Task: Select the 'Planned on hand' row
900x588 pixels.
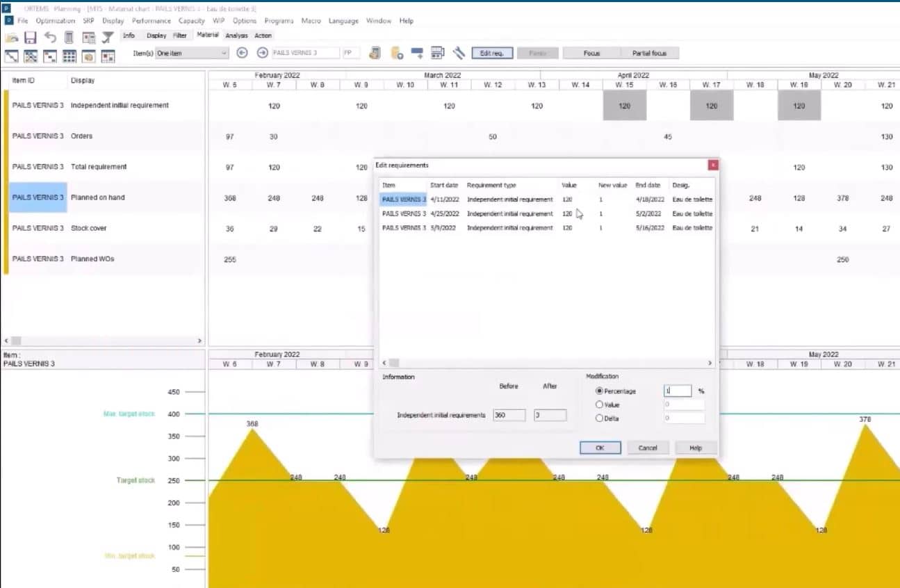Action: (104, 197)
